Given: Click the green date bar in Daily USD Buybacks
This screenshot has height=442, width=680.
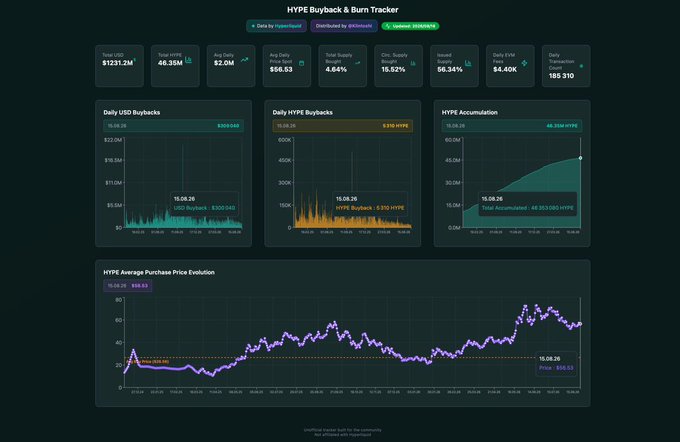Looking at the screenshot, I should coord(173,126).
